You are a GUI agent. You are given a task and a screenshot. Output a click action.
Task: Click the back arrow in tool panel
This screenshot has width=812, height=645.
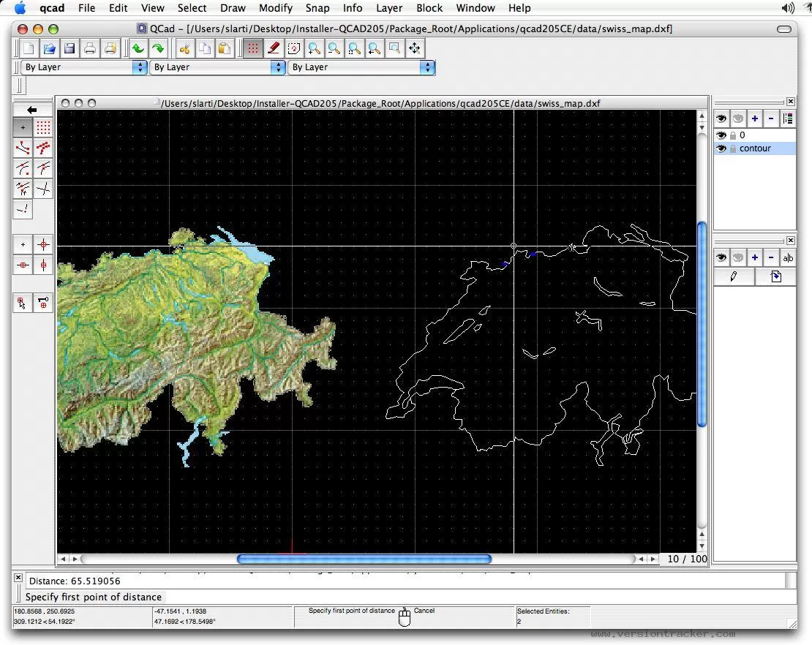point(33,110)
